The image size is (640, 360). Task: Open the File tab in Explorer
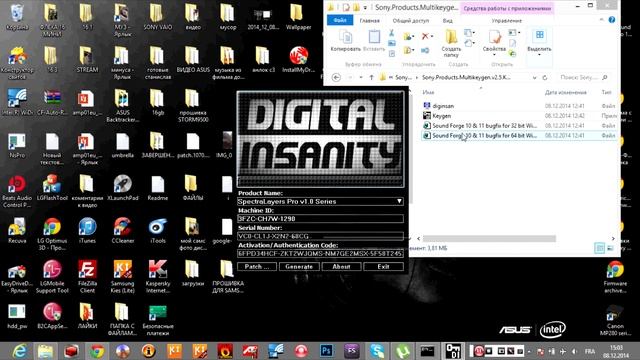tap(340, 20)
